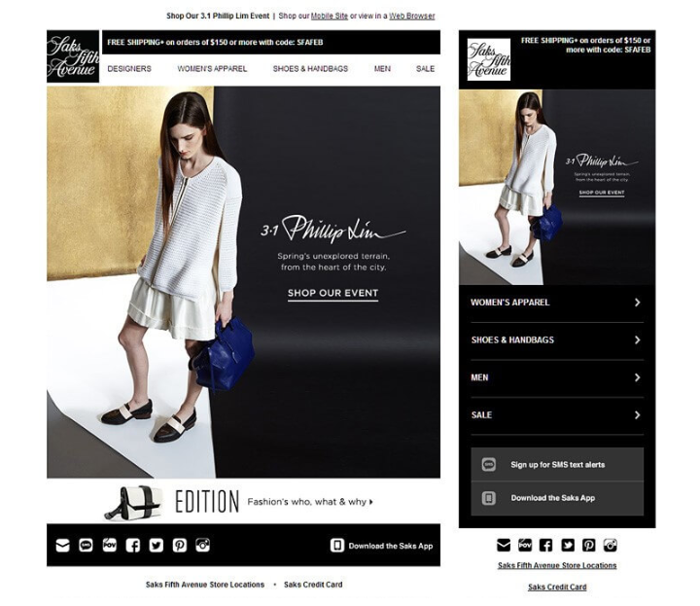Select SHOES & HANDBAGS in the mobile menu
Viewport: 700px width, 606px height.
point(512,339)
